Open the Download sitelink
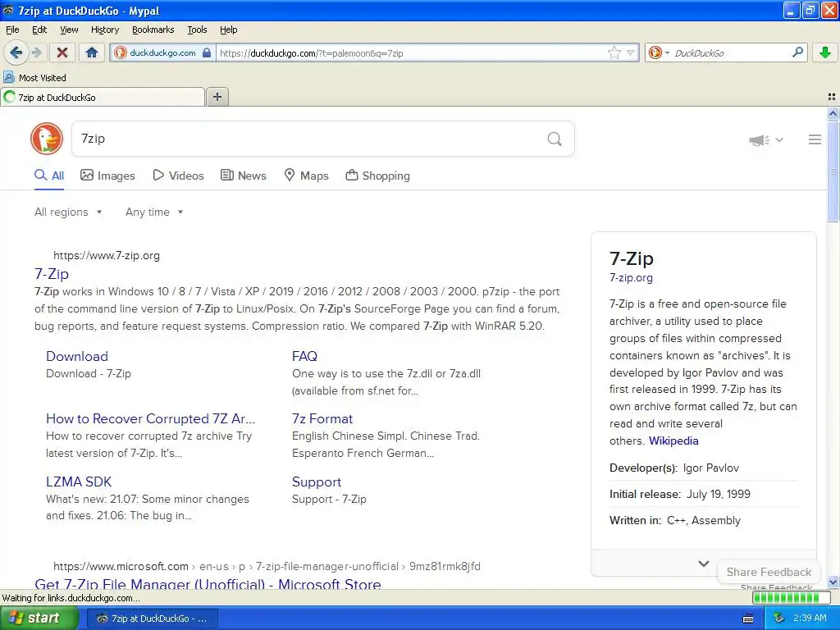 (77, 356)
